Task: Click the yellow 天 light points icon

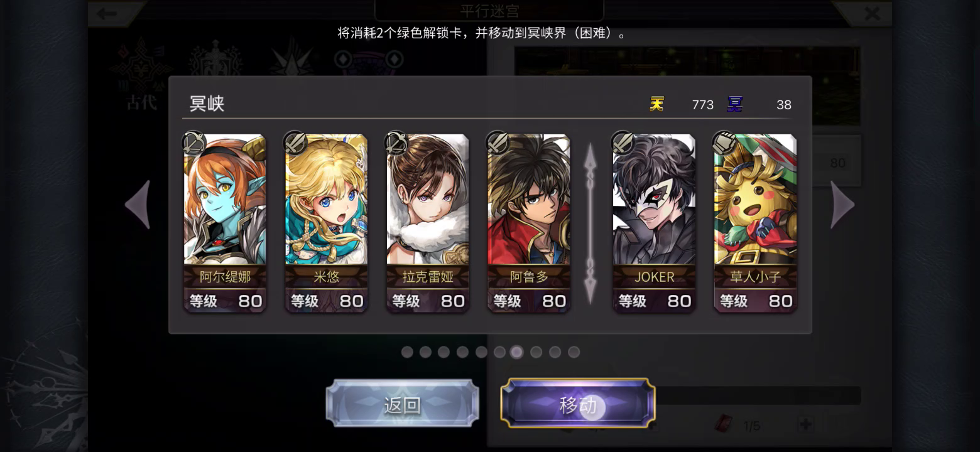Action: pos(656,104)
